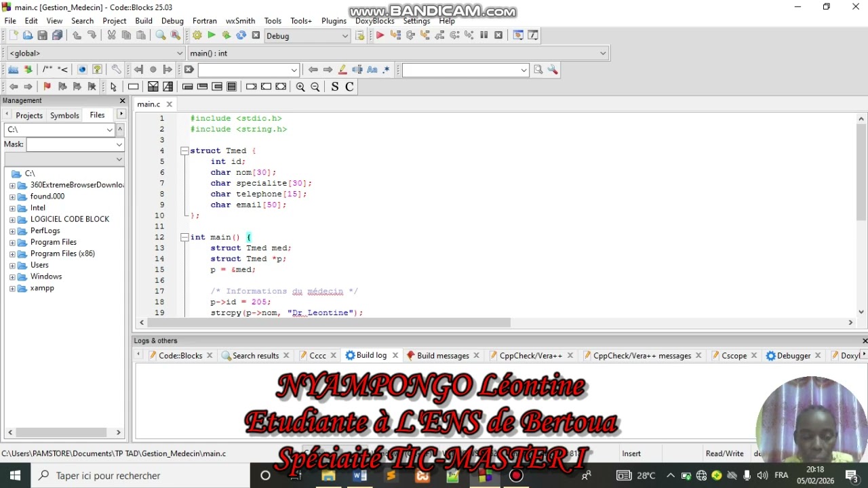Expand the Program Files folder
Image resolution: width=868 pixels, height=488 pixels.
(12, 242)
